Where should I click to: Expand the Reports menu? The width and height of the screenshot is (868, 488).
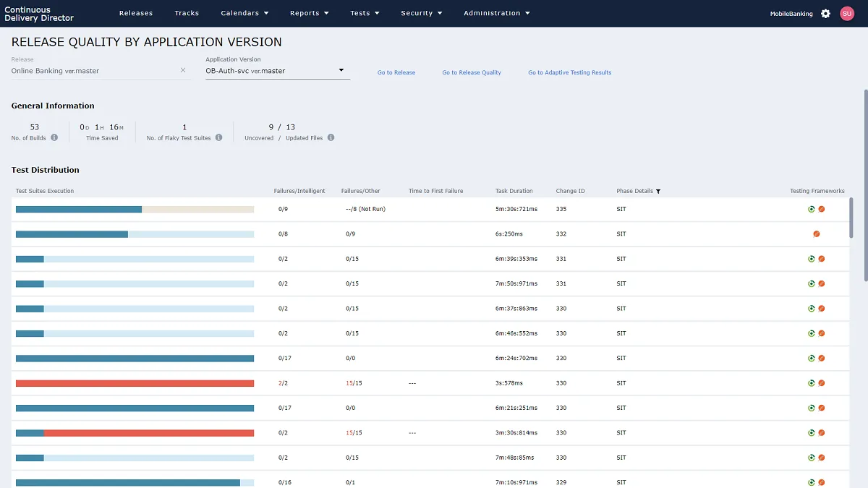click(x=309, y=13)
